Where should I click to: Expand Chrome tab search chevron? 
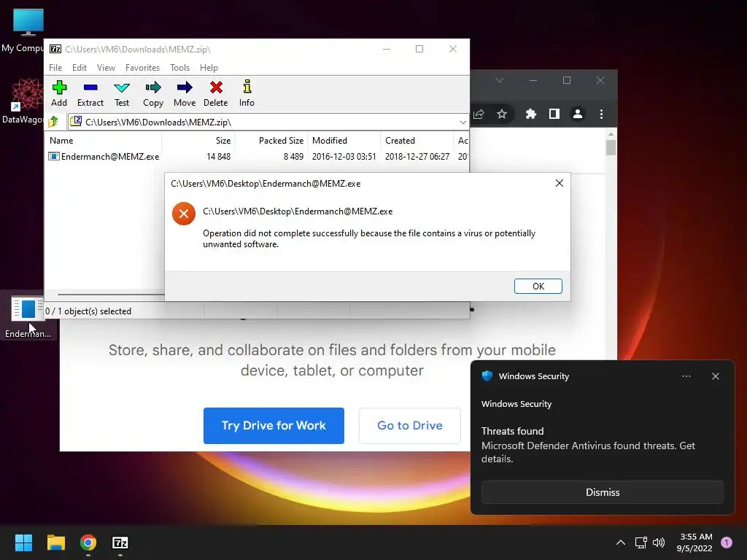coord(499,80)
